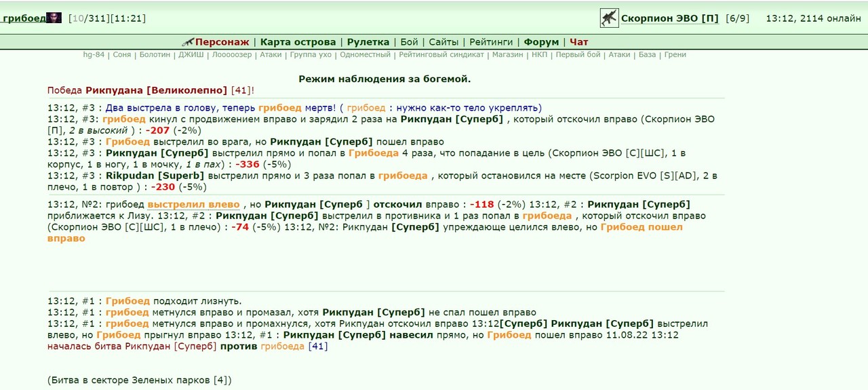Click the [41] level after Рикпудана [Великолепно]
Screen dimensions: 868x390
(241, 90)
